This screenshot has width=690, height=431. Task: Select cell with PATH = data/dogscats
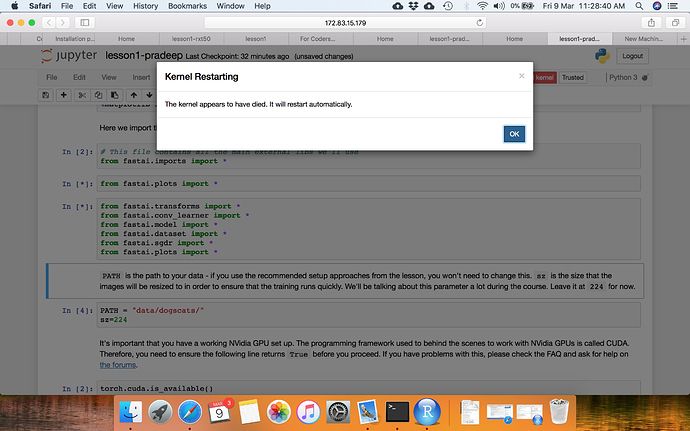click(368, 315)
